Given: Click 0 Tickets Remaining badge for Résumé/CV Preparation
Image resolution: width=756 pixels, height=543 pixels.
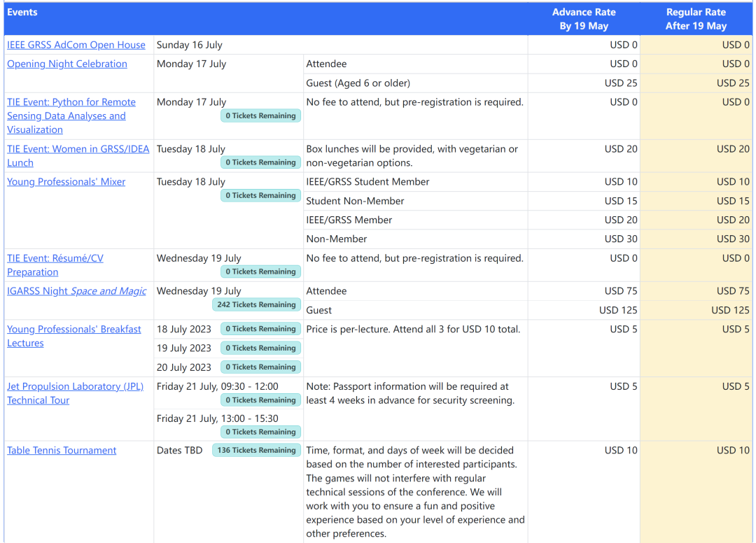Looking at the screenshot, I should [261, 271].
